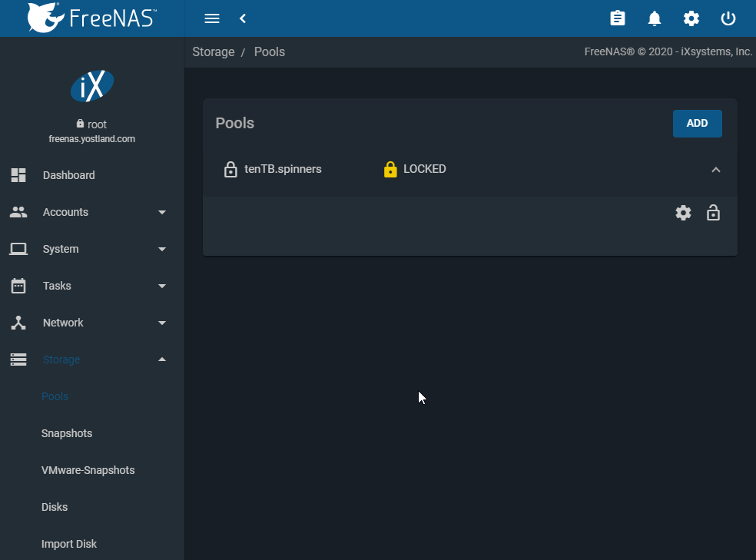The height and width of the screenshot is (560, 756).
Task: Open the task manager clipboard icon
Action: click(x=617, y=18)
